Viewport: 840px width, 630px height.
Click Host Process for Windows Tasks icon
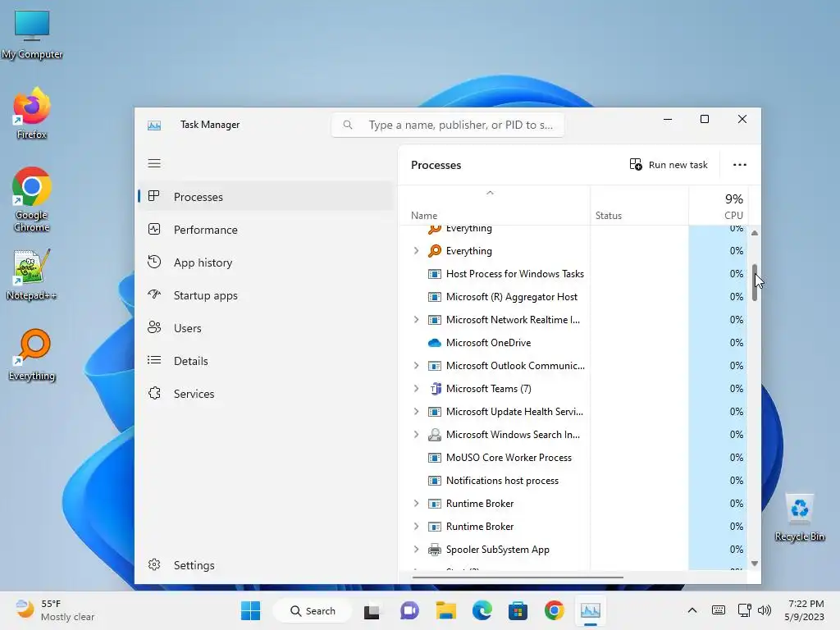[435, 274]
